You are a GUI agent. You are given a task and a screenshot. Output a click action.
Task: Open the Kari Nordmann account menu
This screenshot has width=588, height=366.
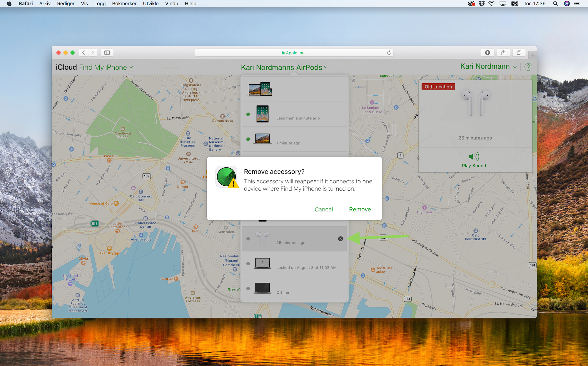(488, 66)
